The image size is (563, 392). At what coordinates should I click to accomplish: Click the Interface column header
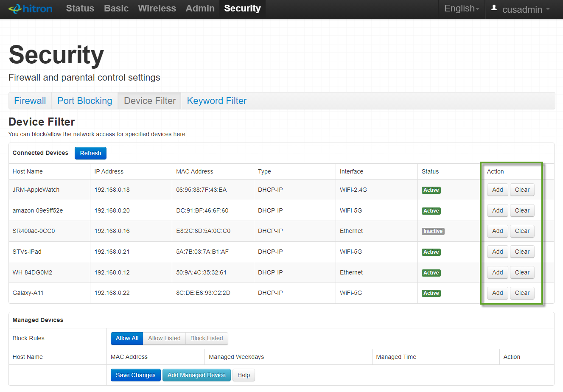click(351, 171)
